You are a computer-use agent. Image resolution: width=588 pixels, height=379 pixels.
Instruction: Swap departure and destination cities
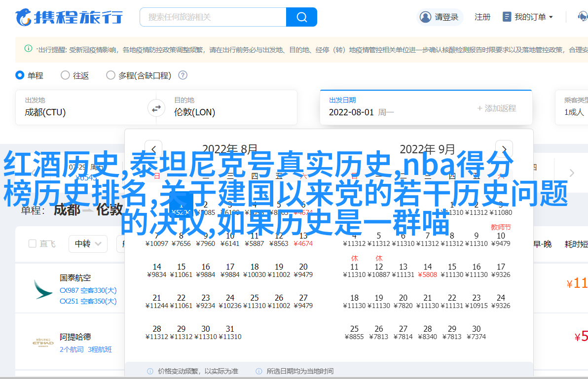pyautogui.click(x=156, y=108)
